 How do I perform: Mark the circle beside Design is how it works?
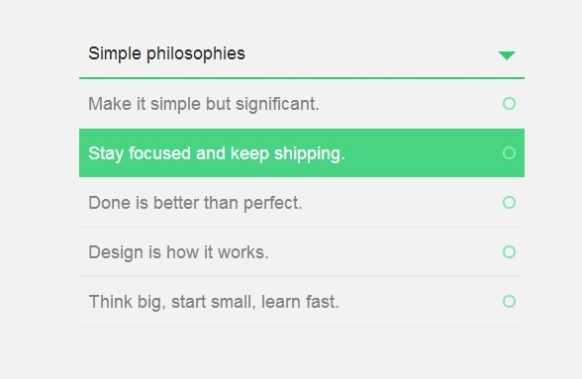pyautogui.click(x=509, y=252)
